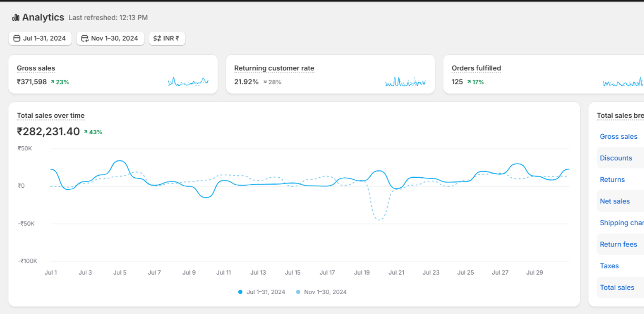Click the down arrow beside 28%
This screenshot has width=644, height=314.
265,82
